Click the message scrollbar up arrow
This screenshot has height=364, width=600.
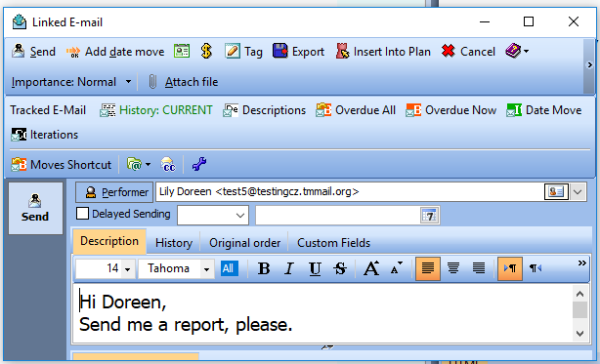tap(579, 294)
